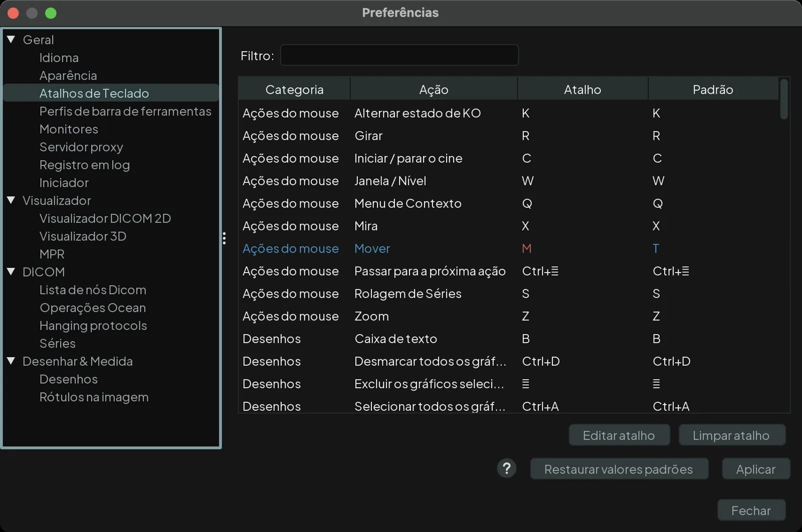Sort by the Categoria column header
Viewport: 802px width, 532px height.
click(294, 89)
